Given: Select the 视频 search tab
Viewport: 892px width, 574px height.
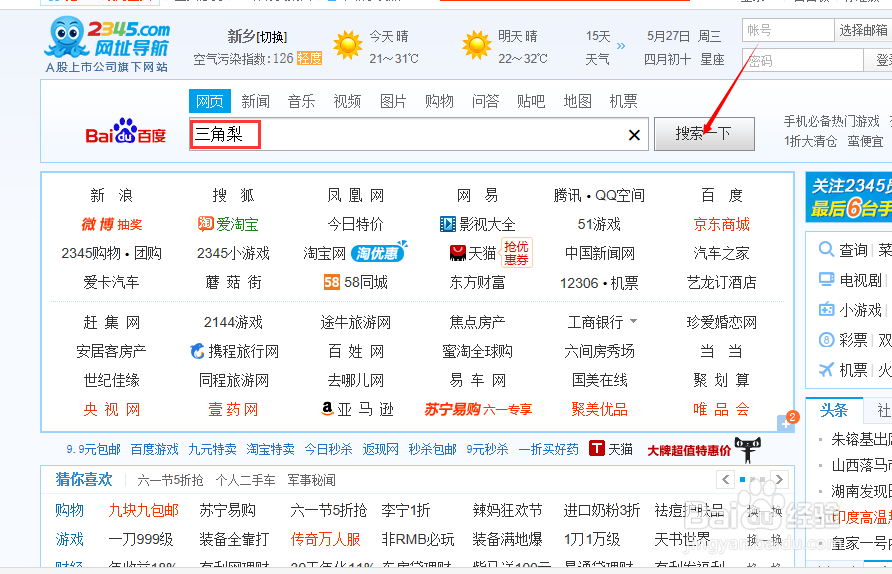Looking at the screenshot, I should coord(347,101).
